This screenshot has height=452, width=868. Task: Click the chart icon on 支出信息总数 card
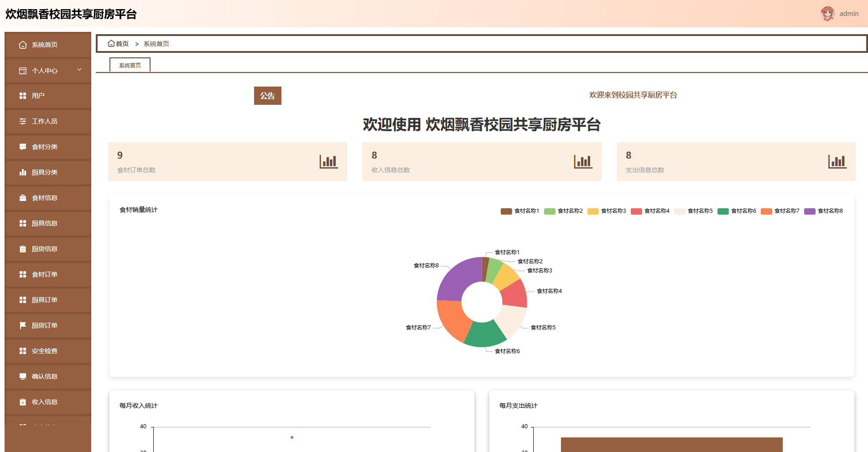[x=837, y=161]
